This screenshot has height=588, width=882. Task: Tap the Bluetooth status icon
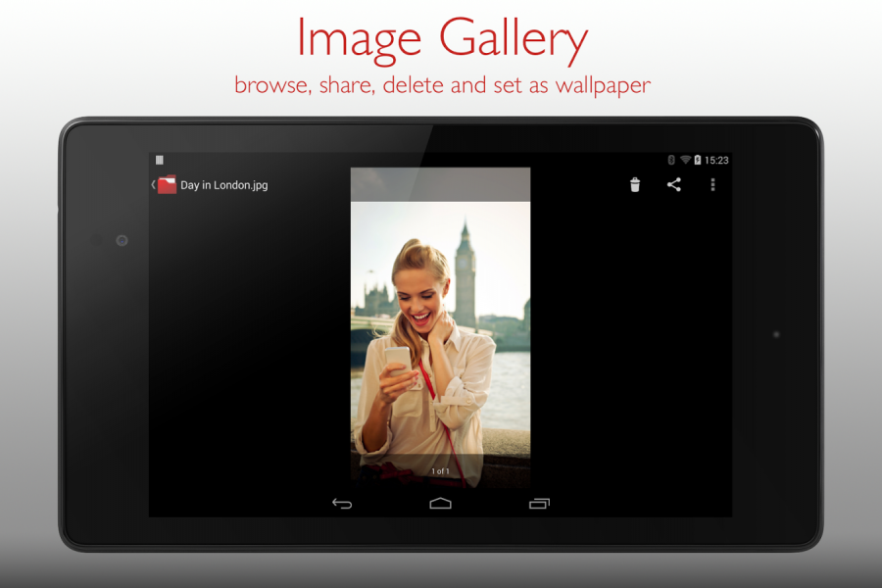coord(671,160)
